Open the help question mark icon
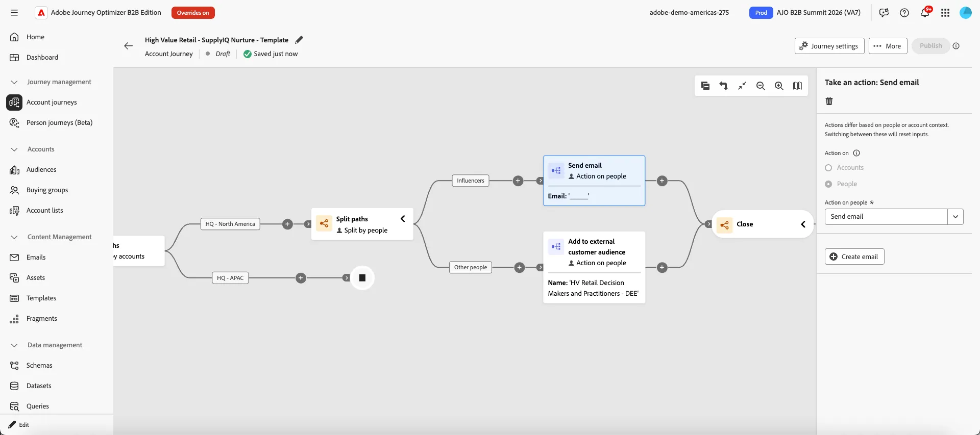This screenshot has width=980, height=435. [904, 13]
